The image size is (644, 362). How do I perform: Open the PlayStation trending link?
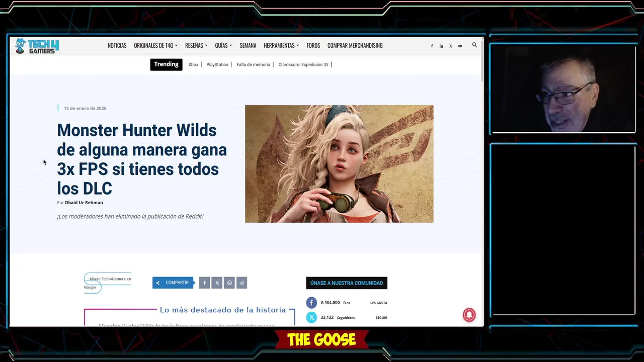point(217,64)
